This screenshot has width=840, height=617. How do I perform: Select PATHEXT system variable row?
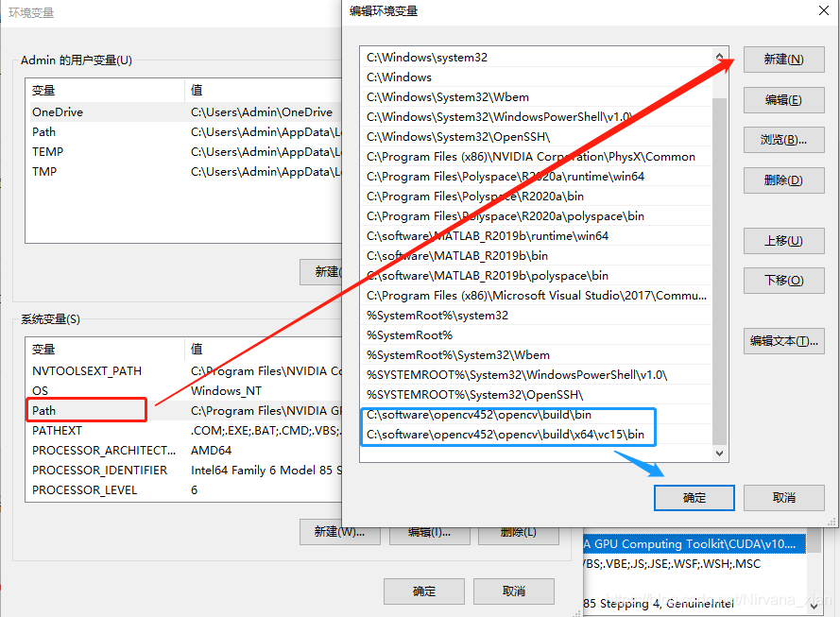point(183,430)
